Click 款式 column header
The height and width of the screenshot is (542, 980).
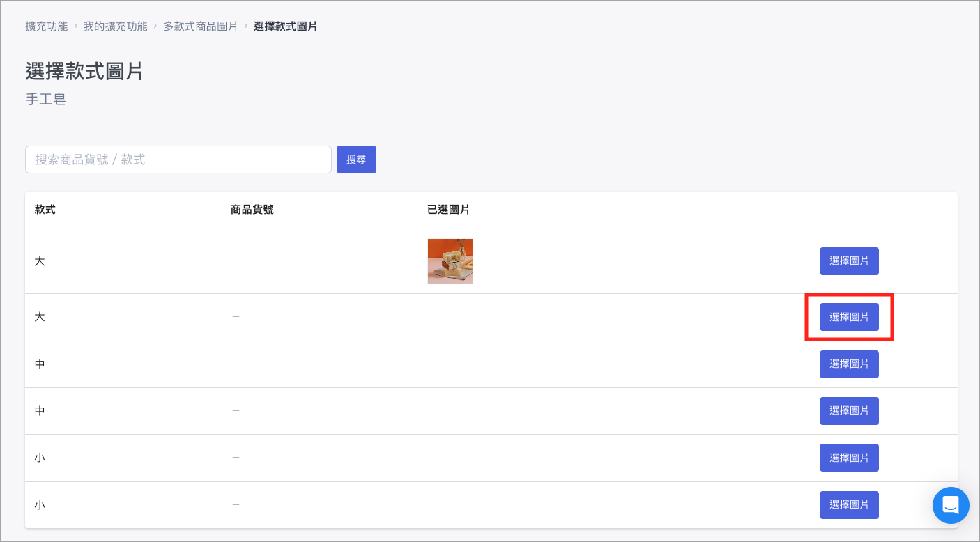pos(45,210)
